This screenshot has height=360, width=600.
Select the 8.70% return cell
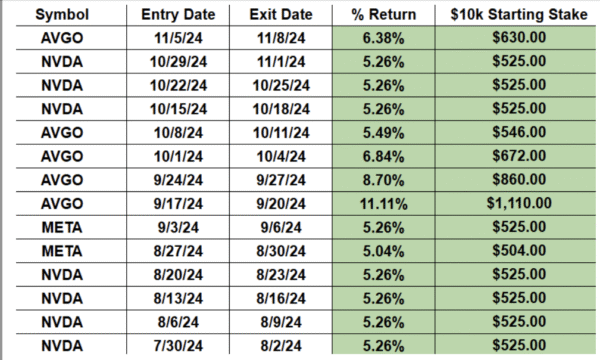tap(383, 180)
